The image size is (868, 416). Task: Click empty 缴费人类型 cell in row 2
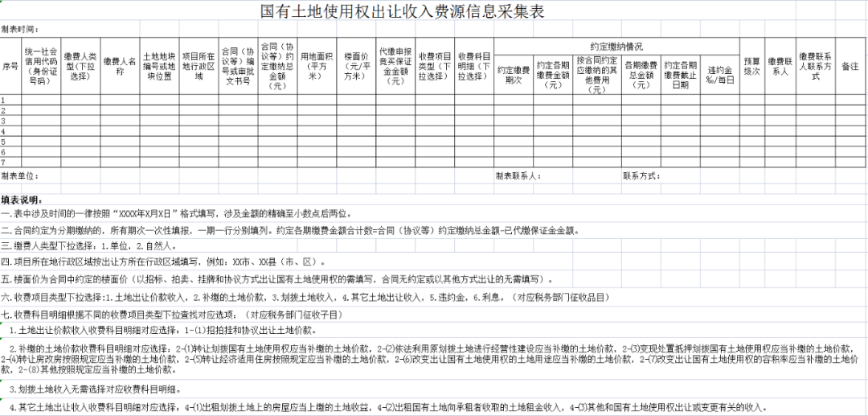[x=81, y=111]
